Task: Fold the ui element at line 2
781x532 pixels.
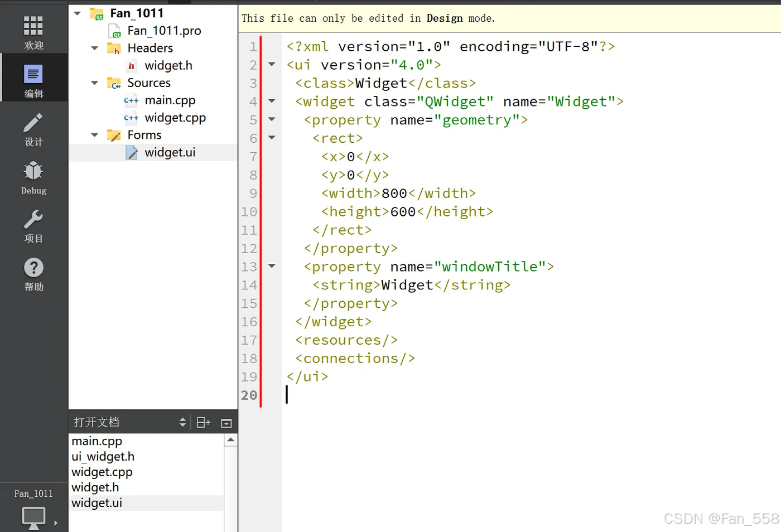Action: (272, 64)
